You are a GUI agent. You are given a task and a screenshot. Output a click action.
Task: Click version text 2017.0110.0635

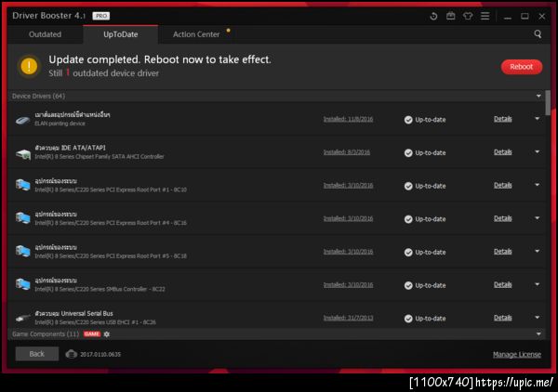click(100, 354)
